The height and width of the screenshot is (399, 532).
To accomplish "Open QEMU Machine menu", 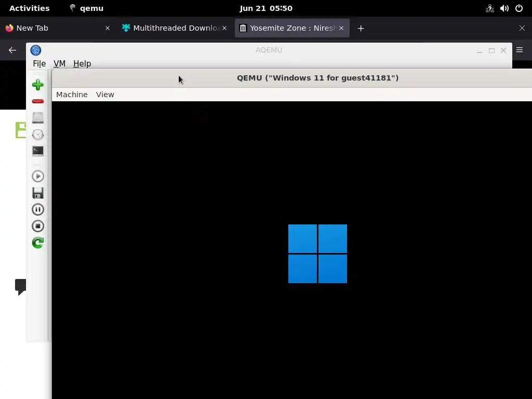I will (72, 95).
